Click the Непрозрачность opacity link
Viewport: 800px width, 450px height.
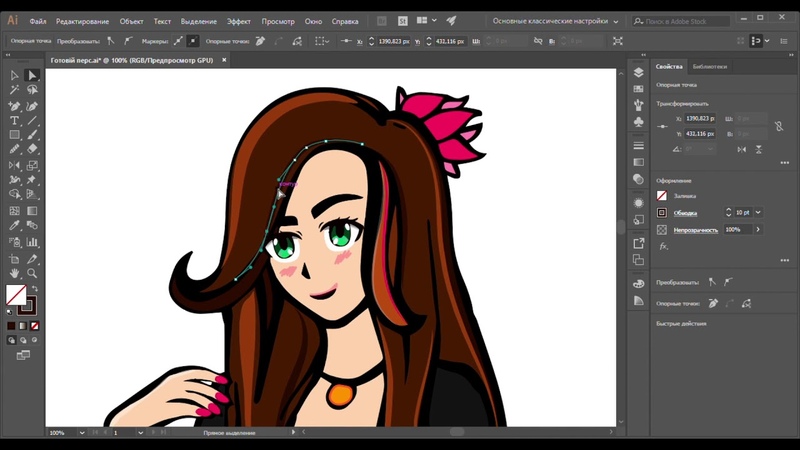pos(694,229)
